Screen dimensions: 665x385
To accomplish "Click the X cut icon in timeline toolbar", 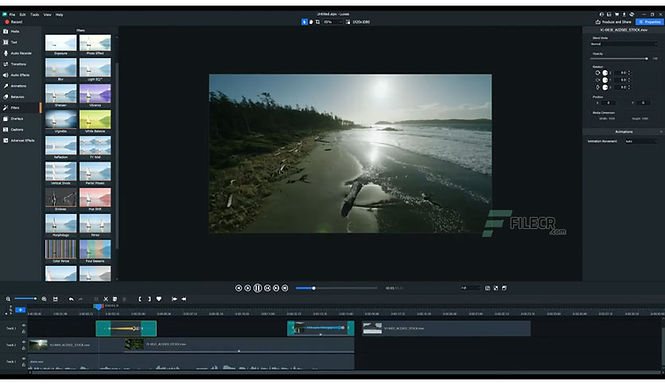I will 106,299.
